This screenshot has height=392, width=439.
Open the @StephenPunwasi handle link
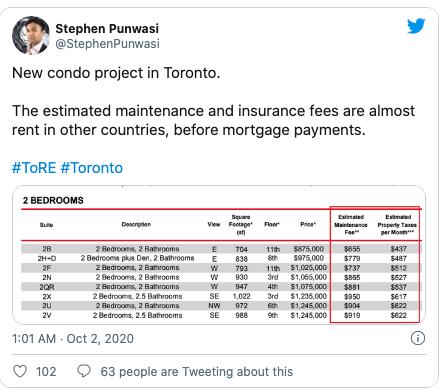(x=107, y=44)
